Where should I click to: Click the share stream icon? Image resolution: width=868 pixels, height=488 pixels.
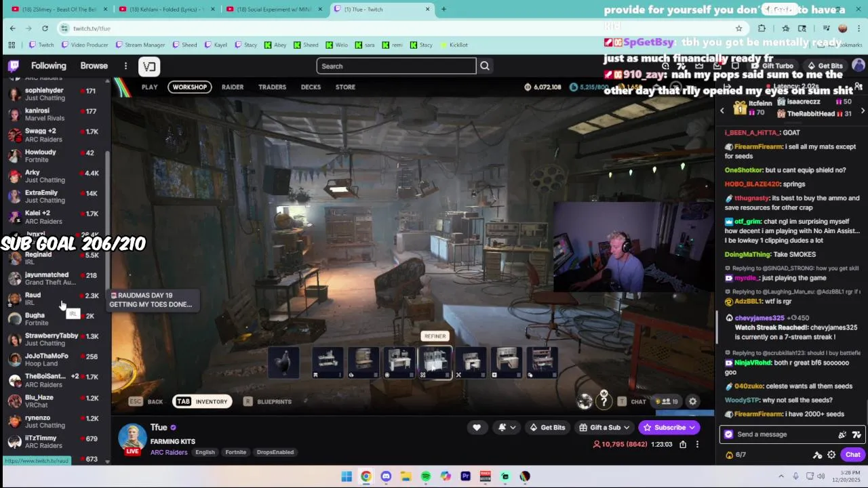click(x=683, y=444)
